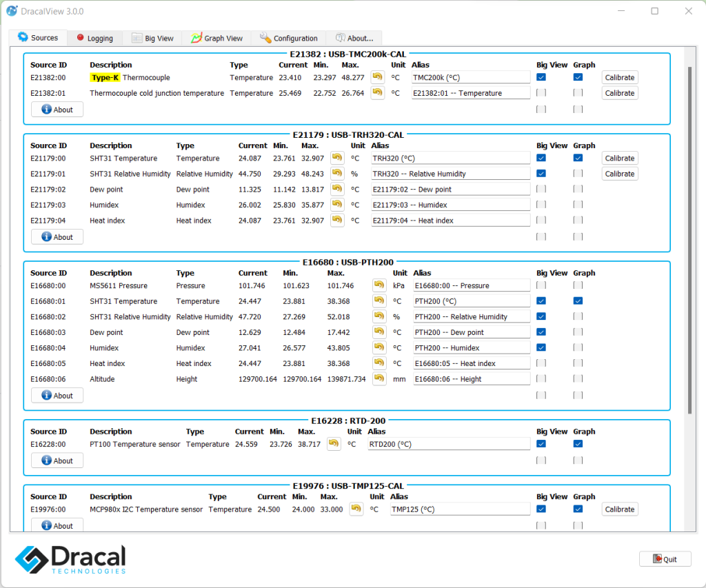The width and height of the screenshot is (706, 588).
Task: Uncheck Graph for PTH200 (°C)
Action: 578,301
